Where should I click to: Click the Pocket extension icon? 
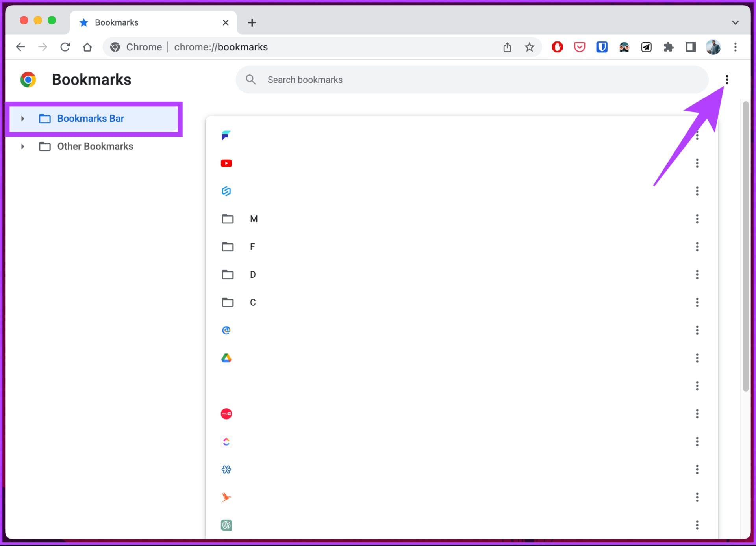coord(579,47)
